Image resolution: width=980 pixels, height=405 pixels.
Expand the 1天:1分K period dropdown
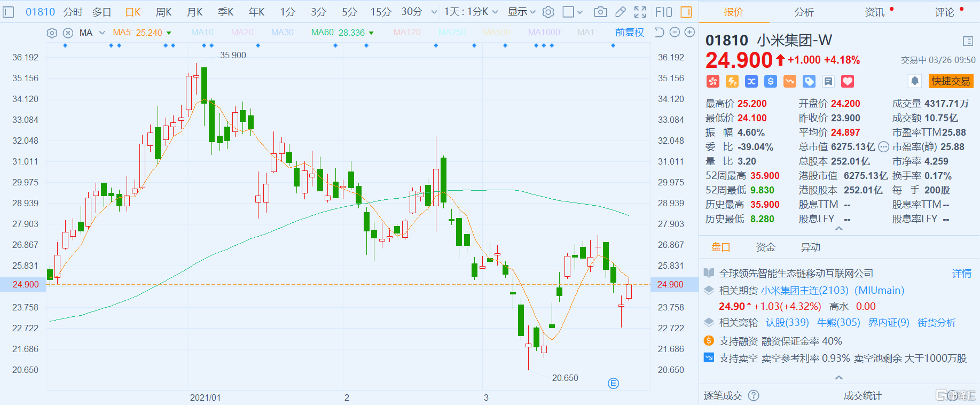coord(471,12)
